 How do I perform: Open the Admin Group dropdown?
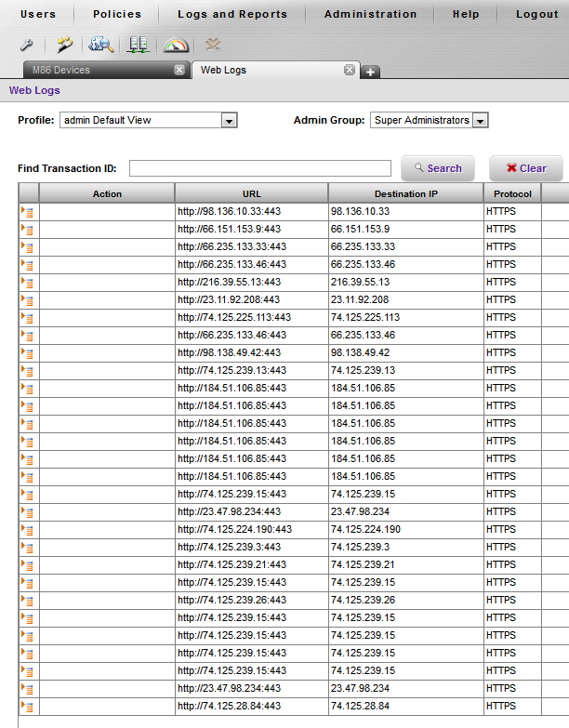[480, 120]
